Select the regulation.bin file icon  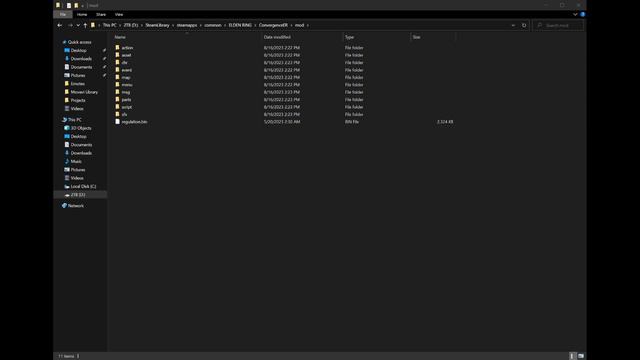pyautogui.click(x=118, y=122)
